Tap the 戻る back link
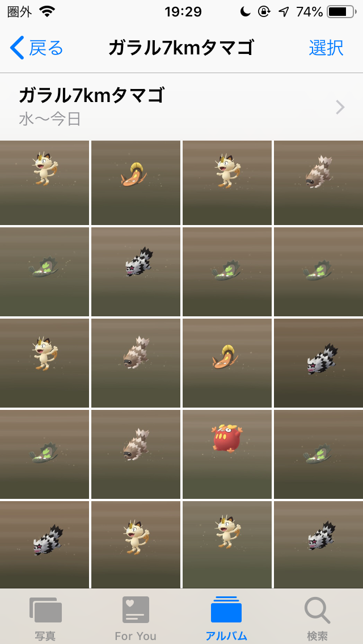Viewport: 363px width, 644px height. (46, 48)
